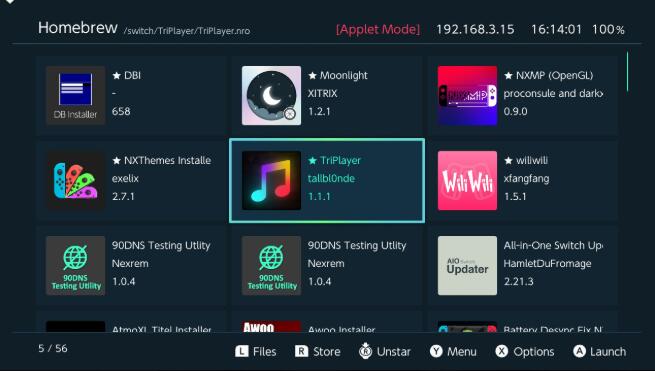
Task: Toggle the star next to TriPlayer
Action: click(312, 160)
